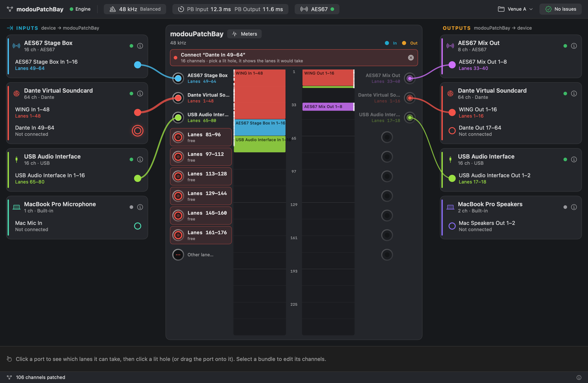The image size is (588, 383).
Task: Click the AES67 network status button
Action: [317, 9]
